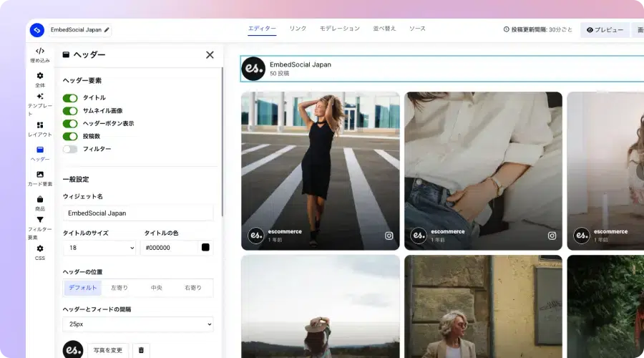This screenshot has width=644, height=358.
Task: Close the ヘッダー panel with X
Action: (210, 54)
